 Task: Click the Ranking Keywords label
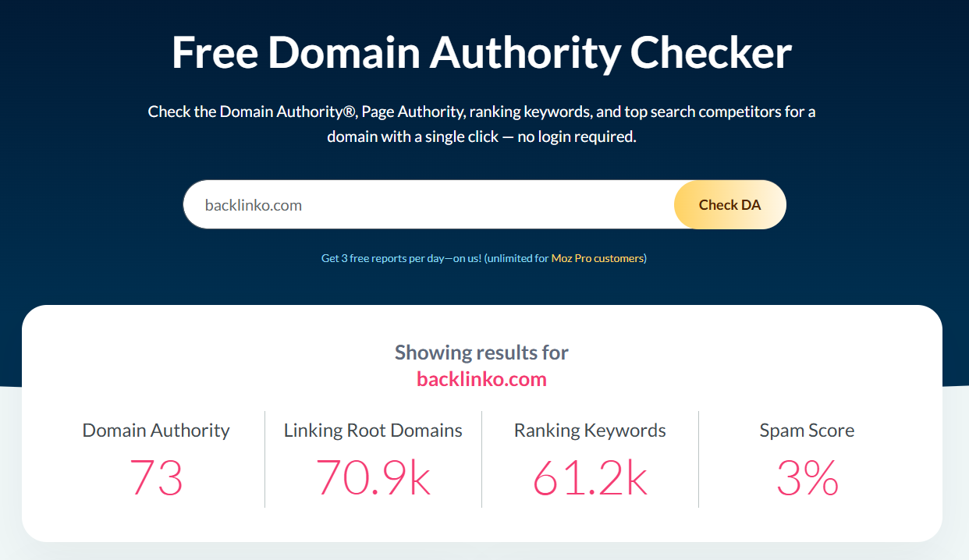[590, 431]
